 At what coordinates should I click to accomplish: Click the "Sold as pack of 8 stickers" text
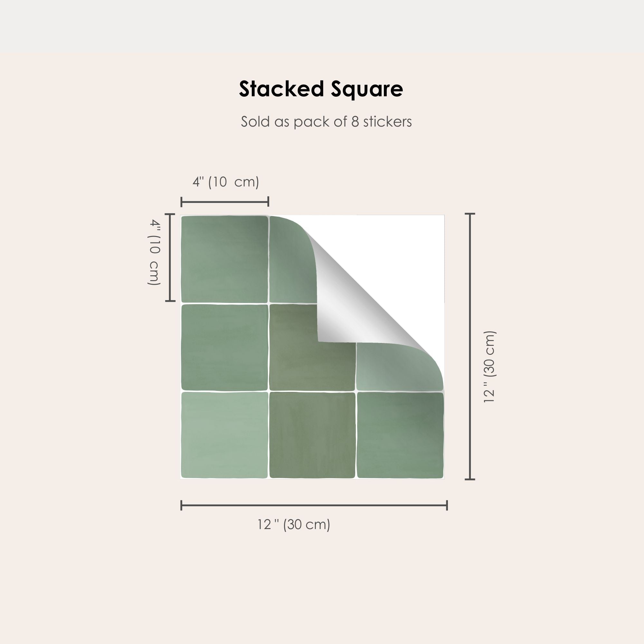click(326, 122)
